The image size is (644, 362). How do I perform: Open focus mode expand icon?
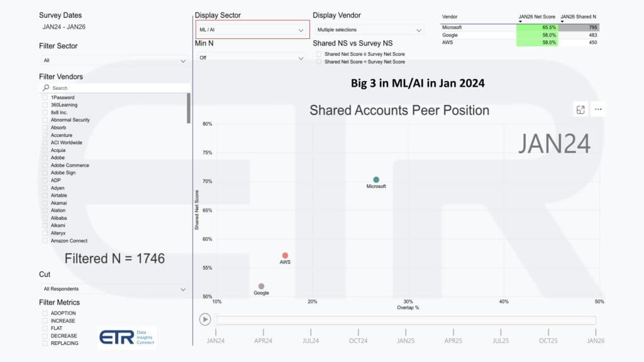[580, 109]
